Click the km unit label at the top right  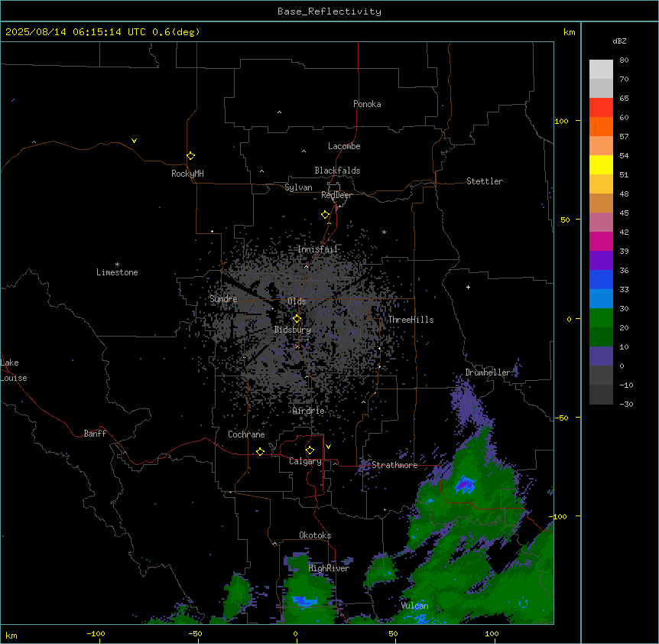point(569,32)
